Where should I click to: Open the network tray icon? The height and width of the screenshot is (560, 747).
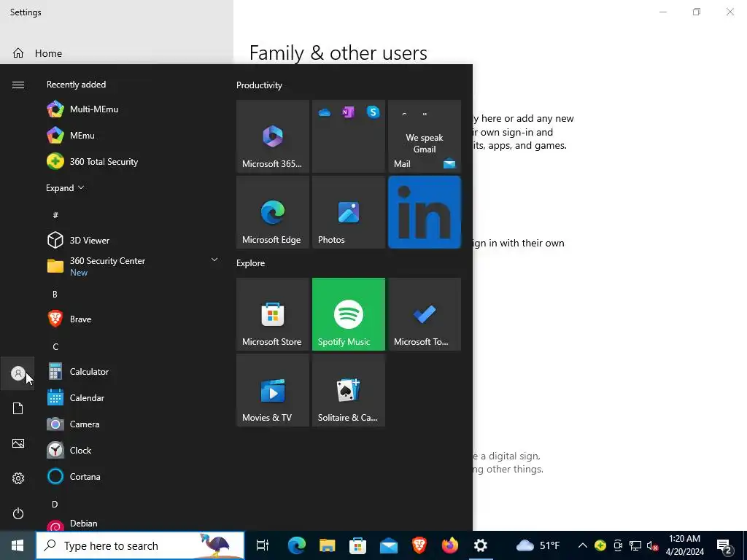click(x=635, y=545)
